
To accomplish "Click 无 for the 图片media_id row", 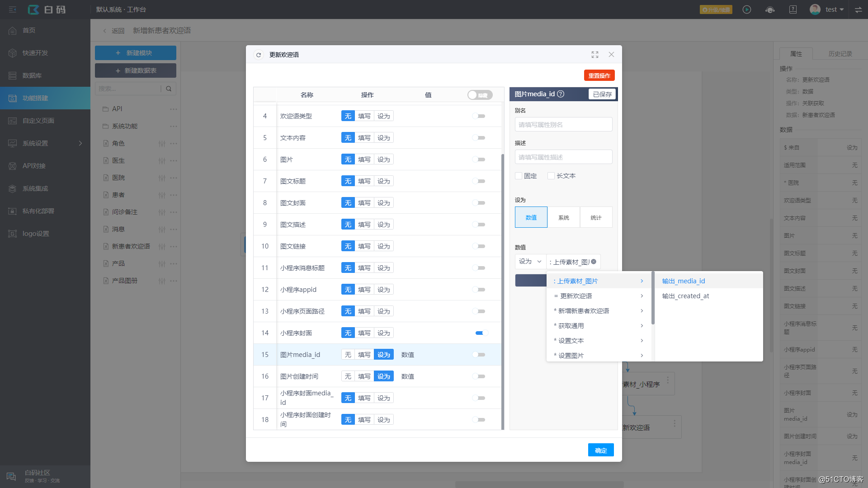I will click(x=348, y=355).
